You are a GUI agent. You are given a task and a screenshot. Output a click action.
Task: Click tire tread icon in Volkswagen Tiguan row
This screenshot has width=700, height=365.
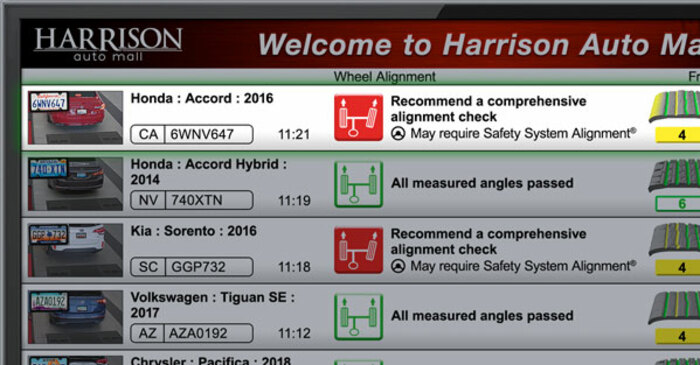tap(675, 307)
